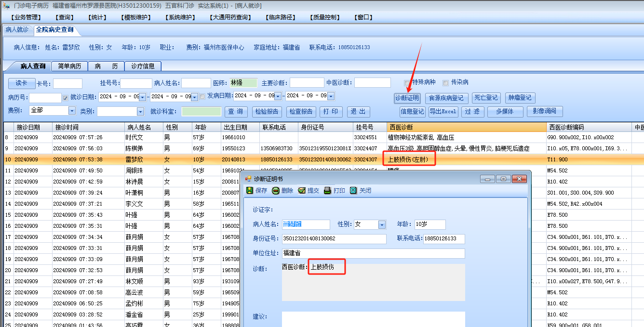
Task: Click the 卡号 input field
Action: tap(67, 84)
